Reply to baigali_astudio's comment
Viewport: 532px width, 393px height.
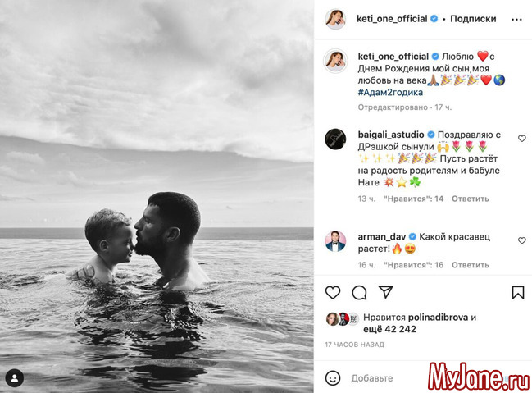point(471,199)
